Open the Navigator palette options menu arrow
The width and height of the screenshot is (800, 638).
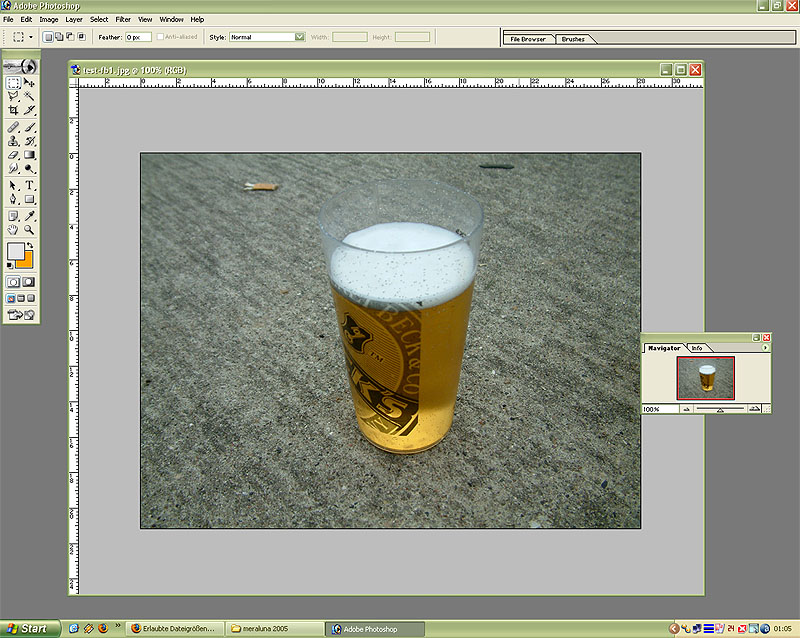pos(765,348)
